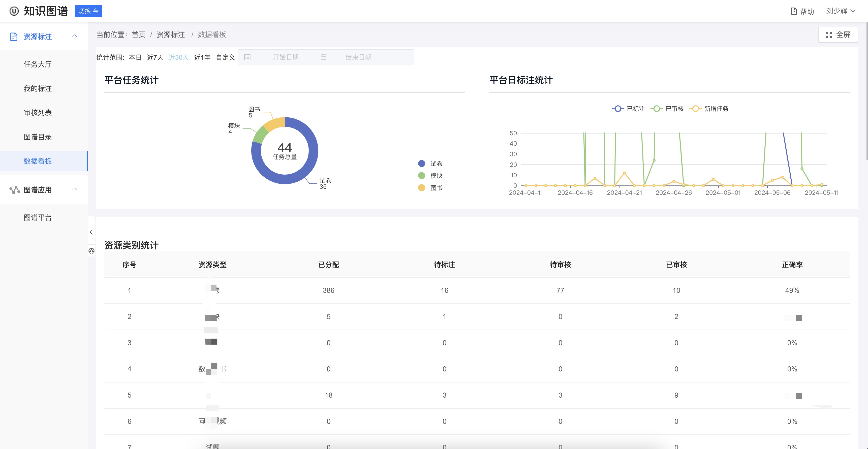Go to 首页 in the breadcrumb

coord(138,35)
